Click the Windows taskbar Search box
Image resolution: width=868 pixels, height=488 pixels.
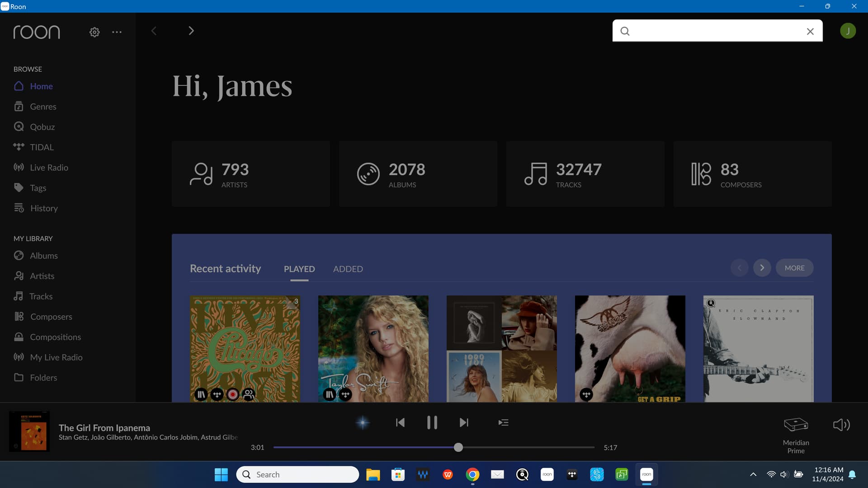click(x=297, y=474)
